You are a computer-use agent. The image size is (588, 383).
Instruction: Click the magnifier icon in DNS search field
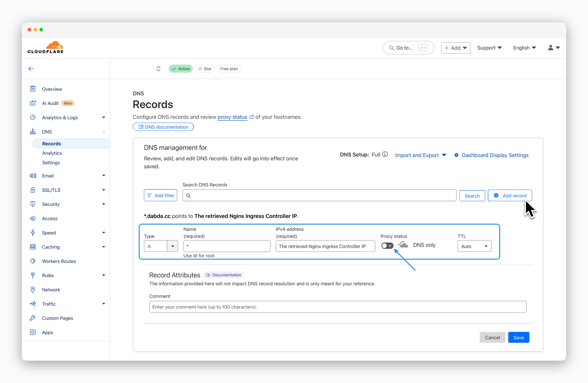(188, 196)
